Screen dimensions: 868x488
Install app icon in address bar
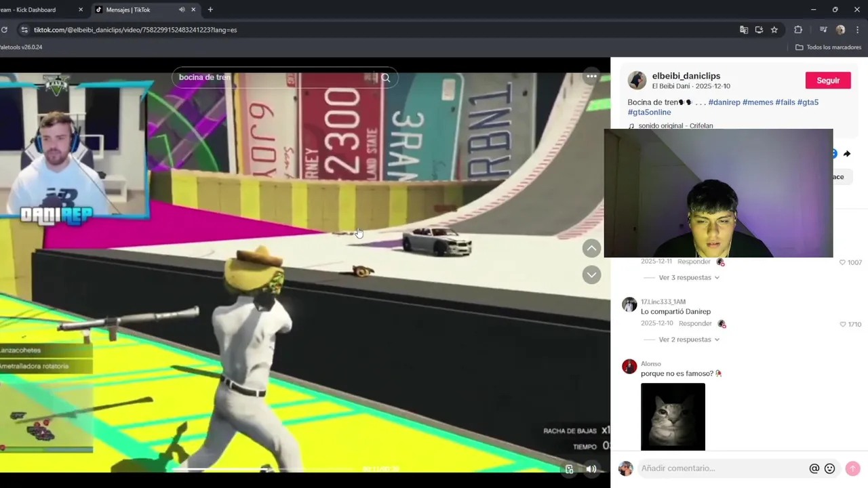coord(759,30)
